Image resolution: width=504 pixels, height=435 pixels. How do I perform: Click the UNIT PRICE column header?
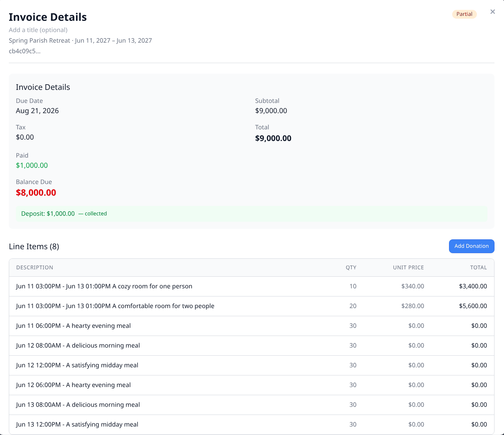point(408,268)
